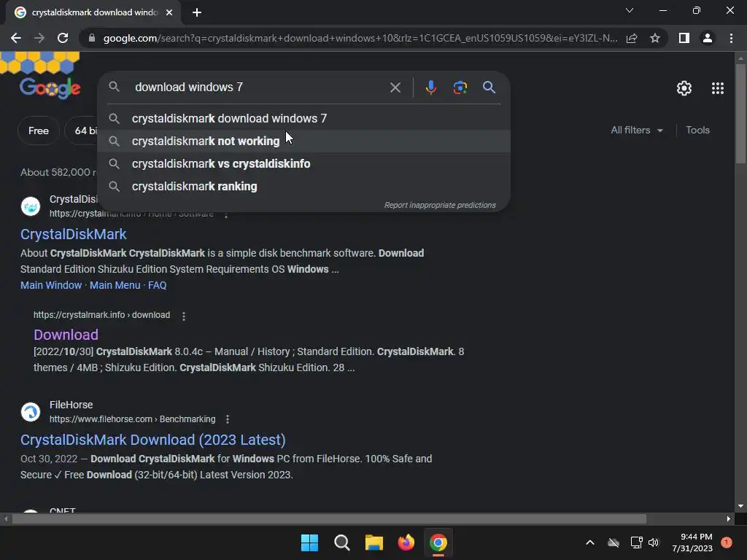The height and width of the screenshot is (560, 747).
Task: Expand the All filters dropdown
Action: [636, 130]
